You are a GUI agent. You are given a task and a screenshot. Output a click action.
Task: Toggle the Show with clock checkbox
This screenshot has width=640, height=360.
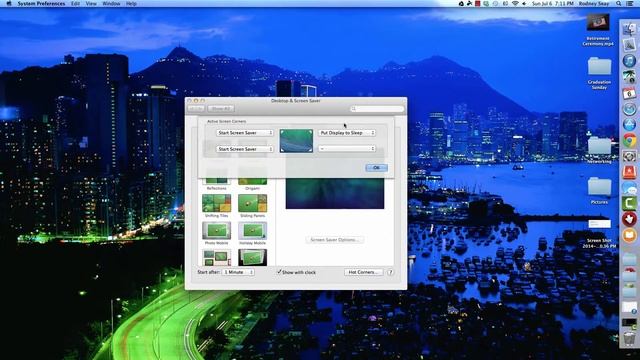tap(280, 272)
